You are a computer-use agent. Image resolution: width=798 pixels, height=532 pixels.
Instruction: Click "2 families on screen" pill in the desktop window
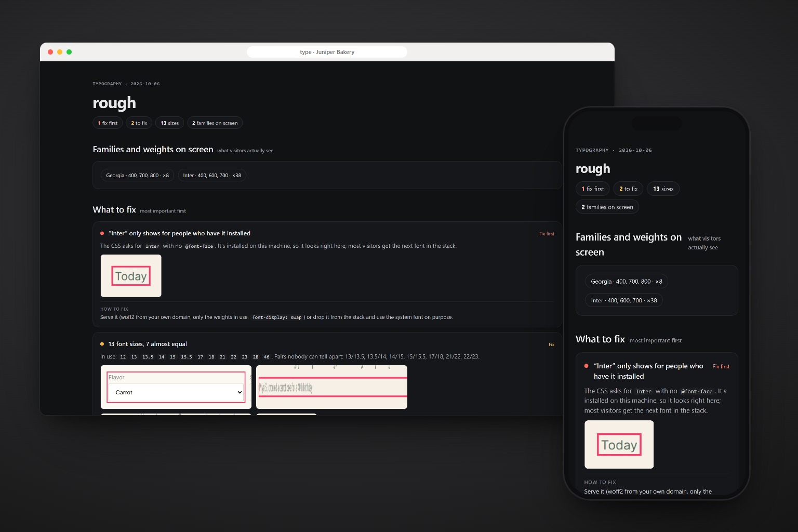(x=215, y=123)
